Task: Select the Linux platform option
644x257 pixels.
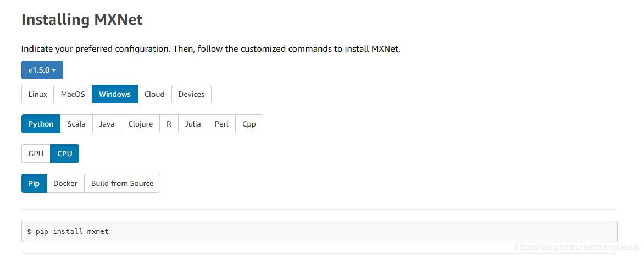Action: [x=37, y=94]
